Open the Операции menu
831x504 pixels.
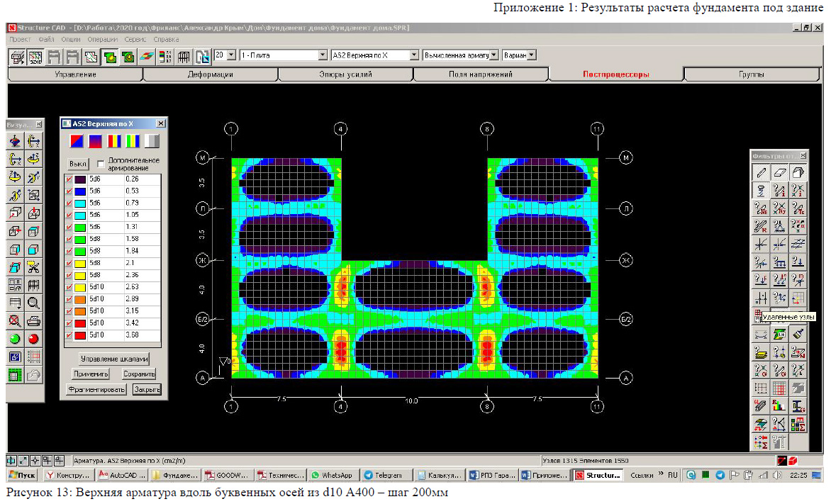(102, 39)
